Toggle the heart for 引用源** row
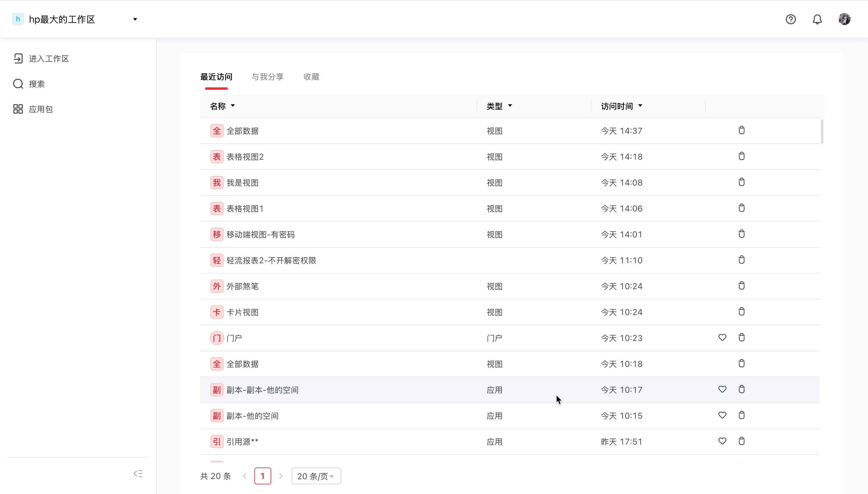The height and width of the screenshot is (494, 868). (x=722, y=441)
